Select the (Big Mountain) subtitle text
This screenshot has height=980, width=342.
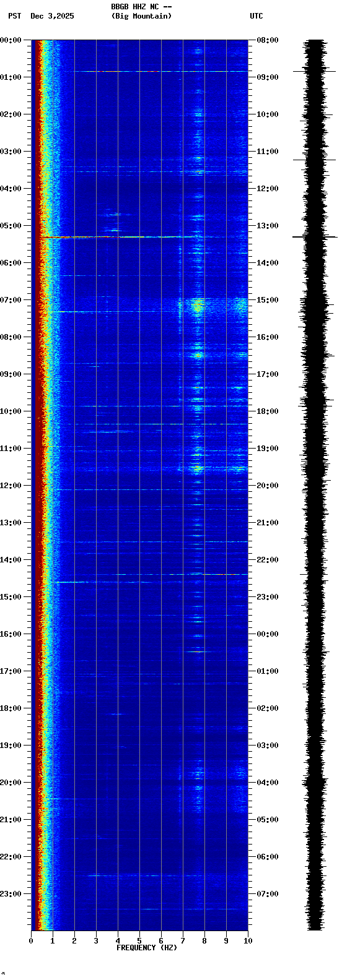(x=141, y=16)
